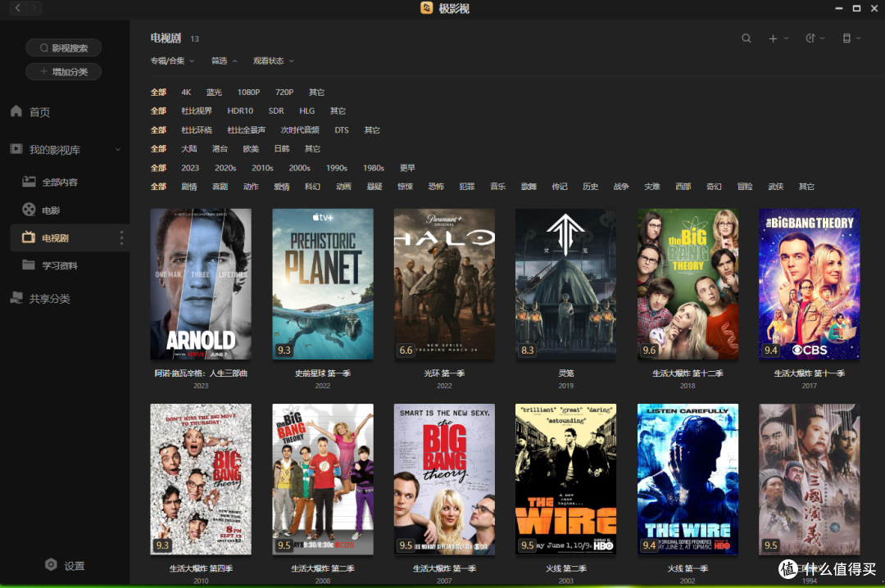Filter by decade 1990s
Screen dimensions: 885x588
coord(337,168)
